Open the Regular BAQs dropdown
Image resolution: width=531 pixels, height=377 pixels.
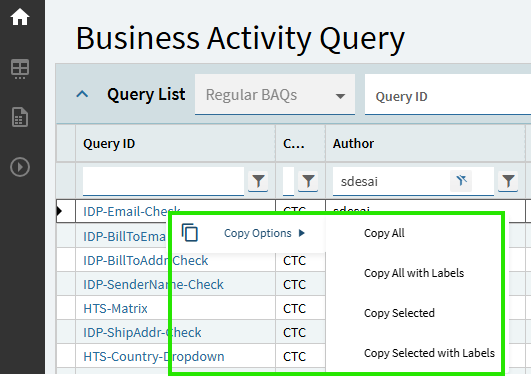click(275, 95)
